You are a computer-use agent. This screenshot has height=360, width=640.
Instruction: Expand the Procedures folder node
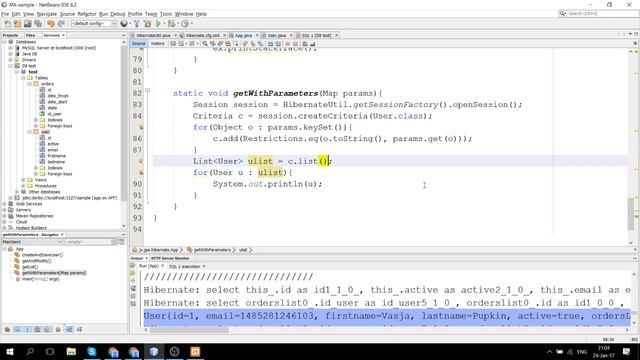[x=23, y=186]
